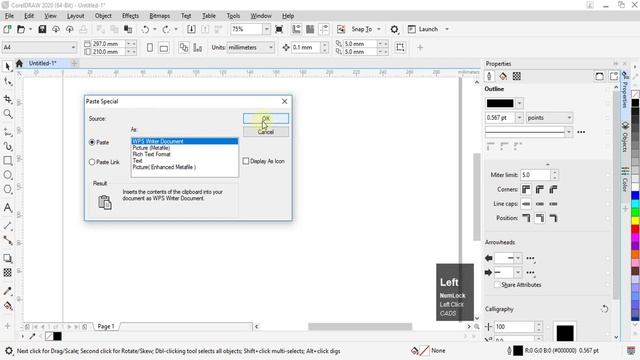Click the home Welcome screen icon

19,63
